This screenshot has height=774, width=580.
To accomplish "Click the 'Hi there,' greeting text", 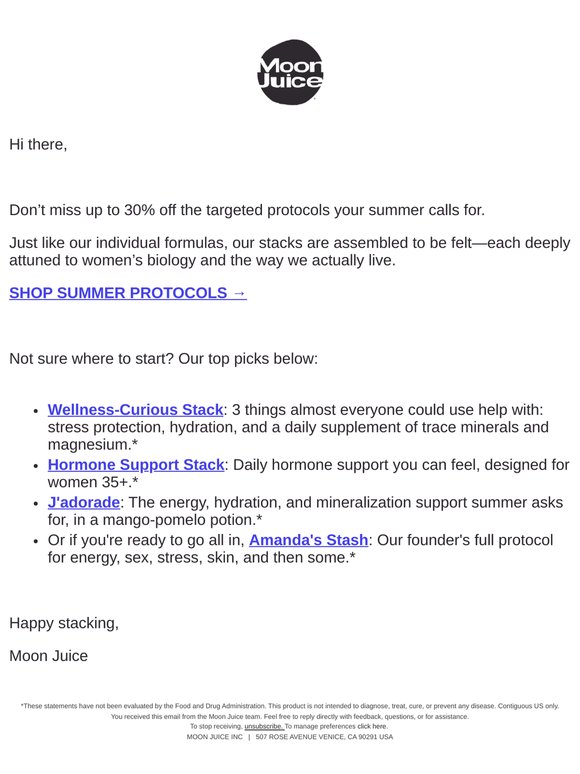I will 38,144.
